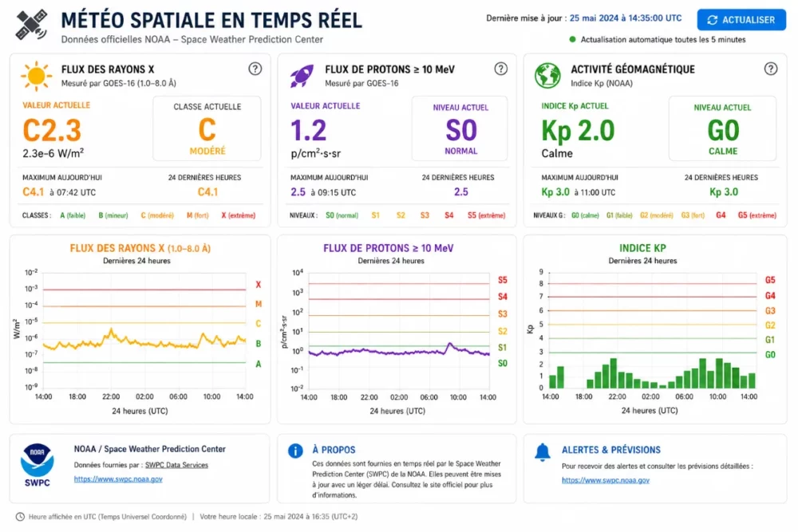Image resolution: width=798 pixels, height=532 pixels.
Task: Open swpc.noaa.gov link under NOAA section
Action: pos(118,479)
